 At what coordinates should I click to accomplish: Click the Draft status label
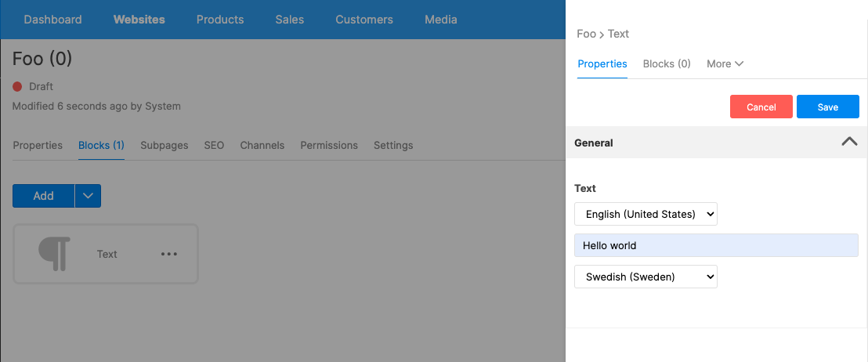41,86
